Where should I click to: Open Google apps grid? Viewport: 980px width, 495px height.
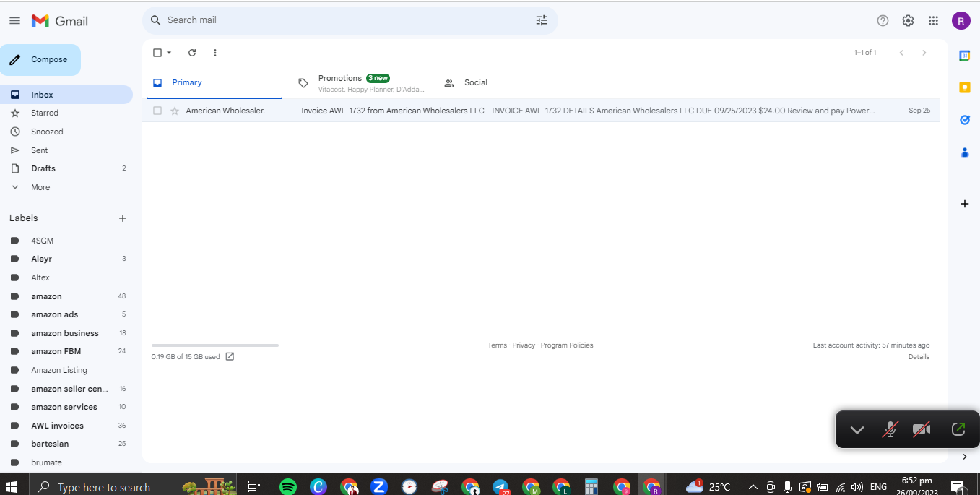[x=933, y=20]
